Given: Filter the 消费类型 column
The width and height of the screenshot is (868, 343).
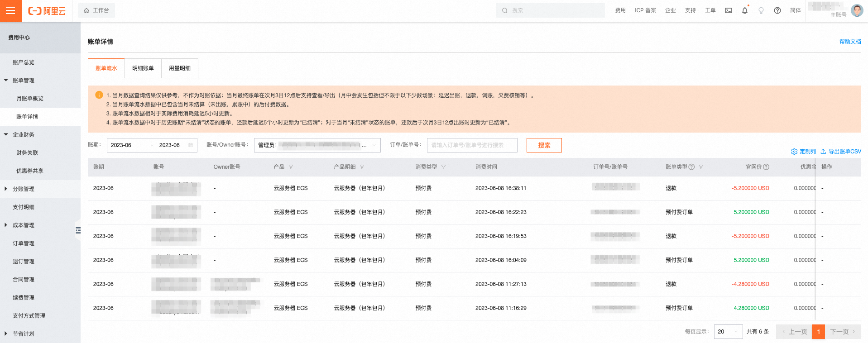Looking at the screenshot, I should tap(443, 167).
